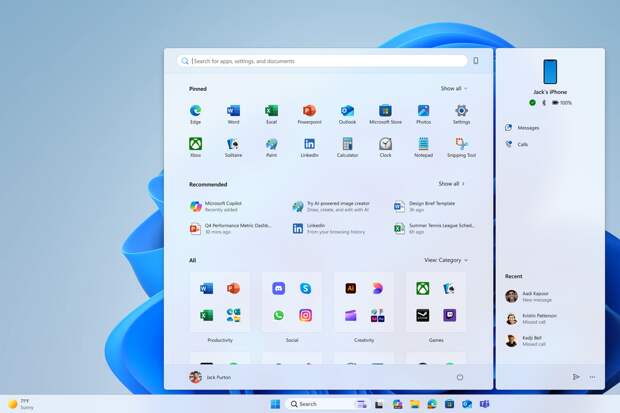This screenshot has height=413, width=620.
Task: Start the Snipping Tool app
Action: 461,144
